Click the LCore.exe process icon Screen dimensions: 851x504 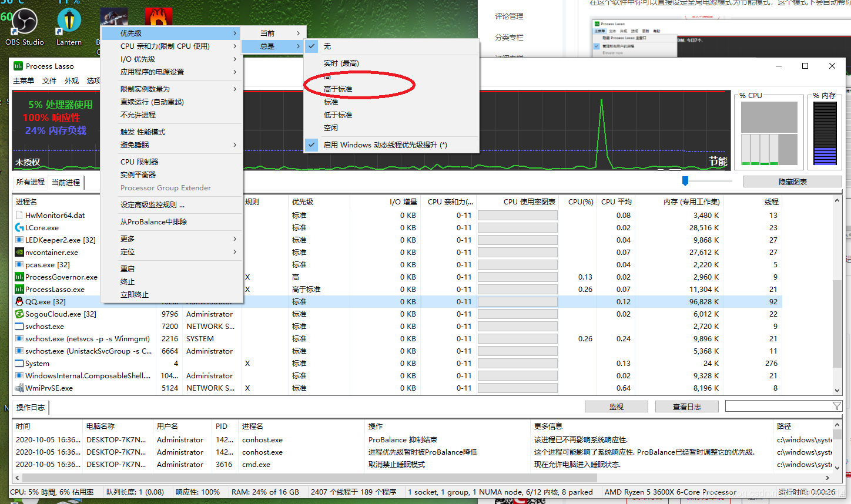19,228
